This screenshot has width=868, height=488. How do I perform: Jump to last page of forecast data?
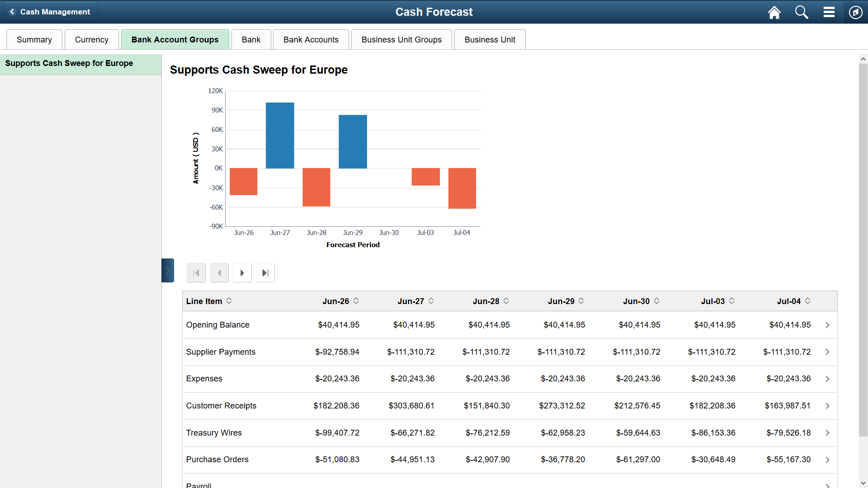pyautogui.click(x=265, y=272)
